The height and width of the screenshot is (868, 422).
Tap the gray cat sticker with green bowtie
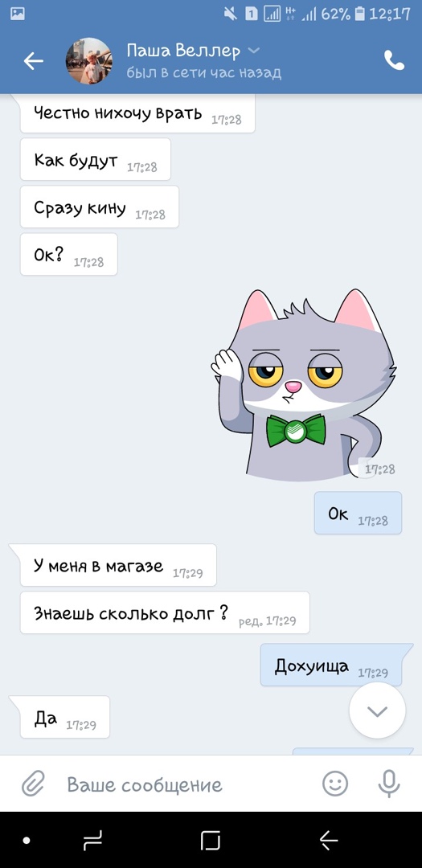click(x=304, y=385)
